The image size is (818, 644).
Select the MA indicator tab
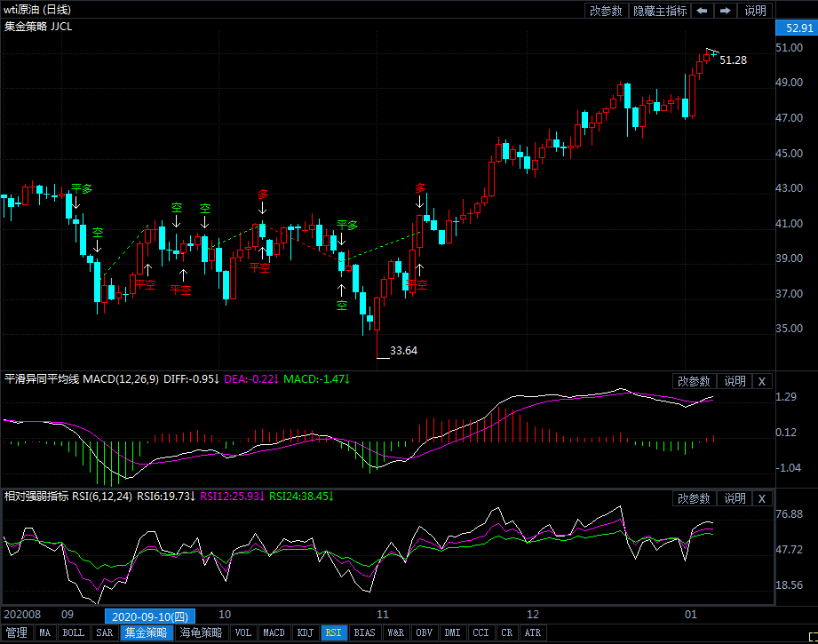(x=45, y=633)
